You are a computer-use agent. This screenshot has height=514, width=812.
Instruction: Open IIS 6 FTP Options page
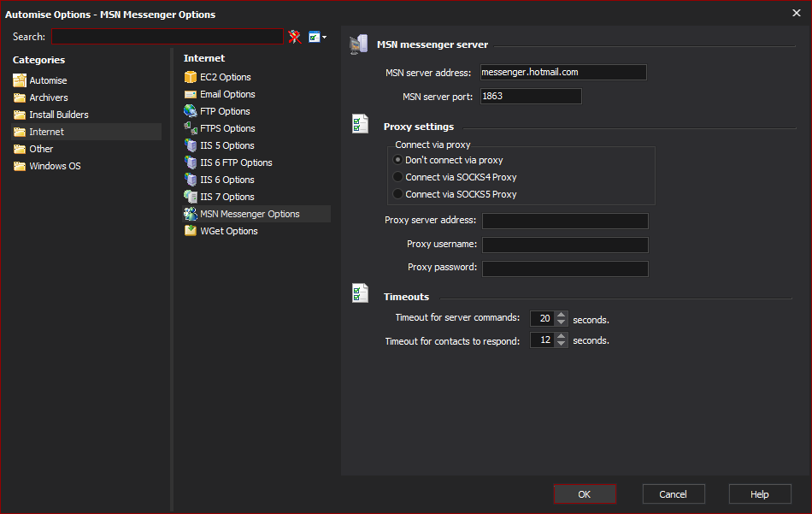pyautogui.click(x=236, y=162)
